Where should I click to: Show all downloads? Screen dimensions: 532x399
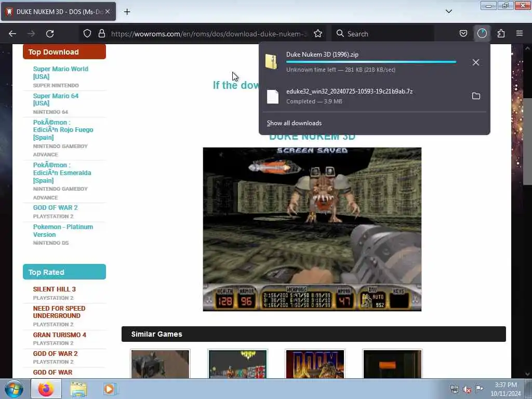294,123
